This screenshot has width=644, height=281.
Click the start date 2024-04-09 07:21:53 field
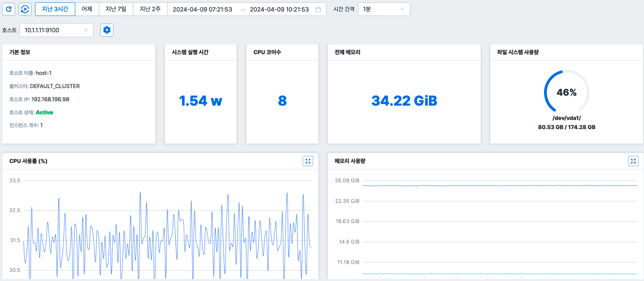click(x=202, y=10)
